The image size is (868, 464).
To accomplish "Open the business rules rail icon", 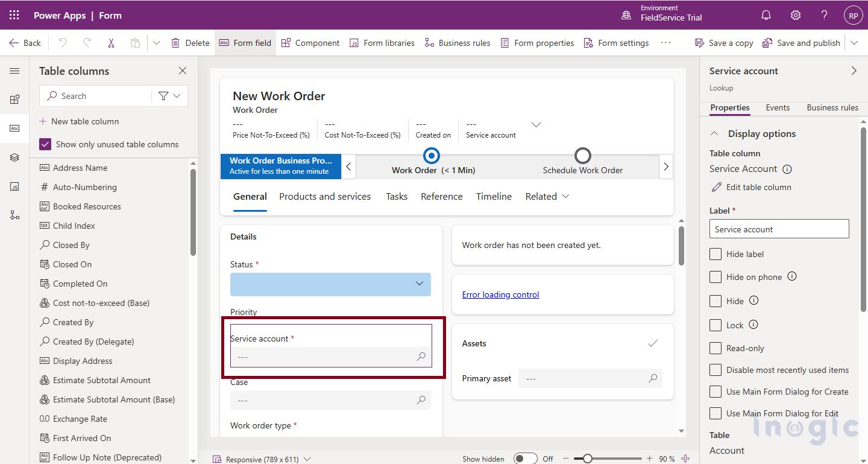I will click(x=14, y=215).
